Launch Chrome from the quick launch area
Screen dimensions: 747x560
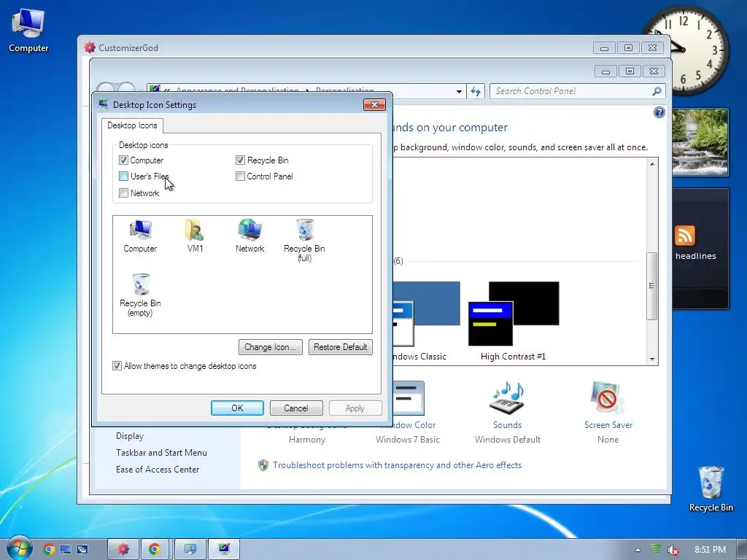[49, 550]
